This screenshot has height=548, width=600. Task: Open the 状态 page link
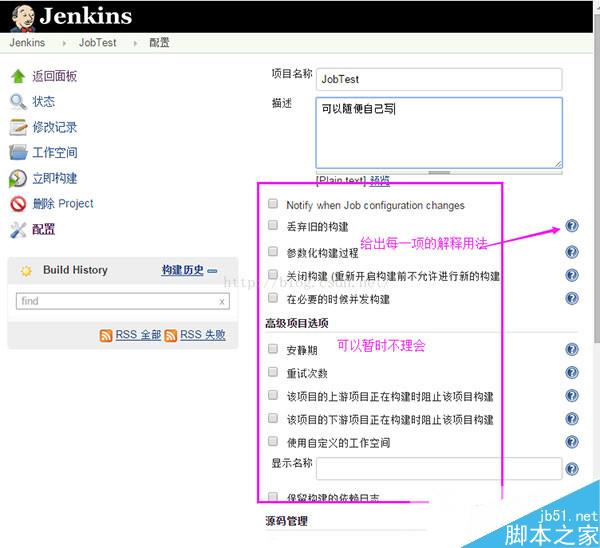(43, 102)
